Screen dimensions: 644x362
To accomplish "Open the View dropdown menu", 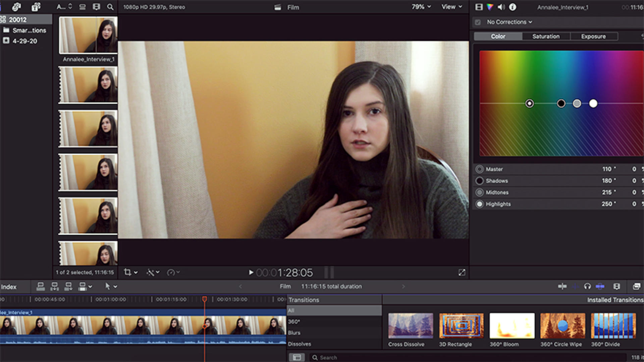I will click(452, 7).
